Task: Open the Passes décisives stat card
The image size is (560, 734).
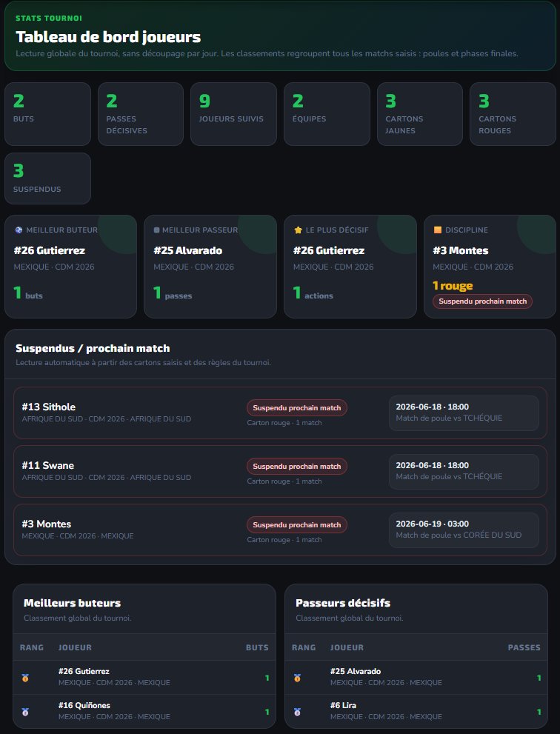Action: (x=141, y=114)
